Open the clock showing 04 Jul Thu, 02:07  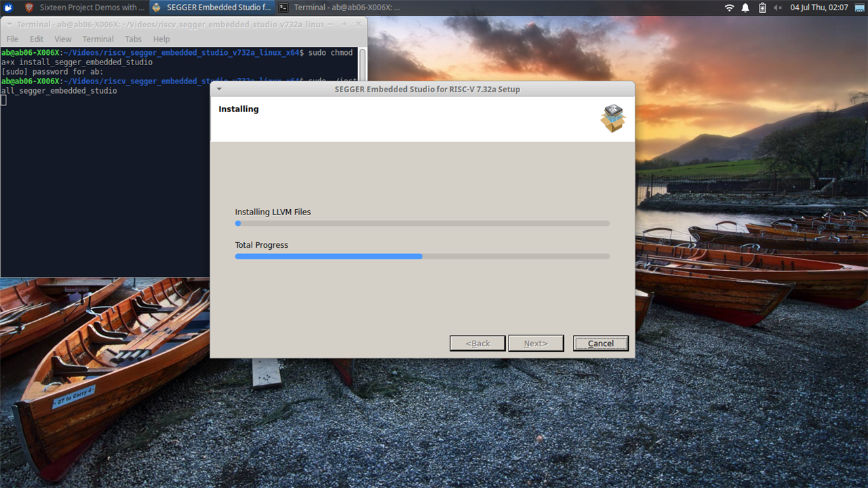pos(819,7)
